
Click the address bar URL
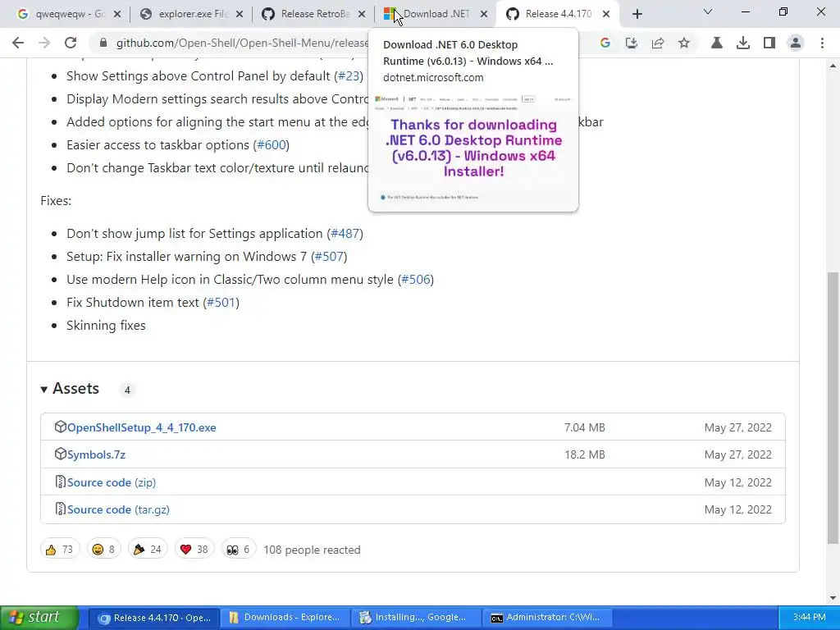point(242,43)
